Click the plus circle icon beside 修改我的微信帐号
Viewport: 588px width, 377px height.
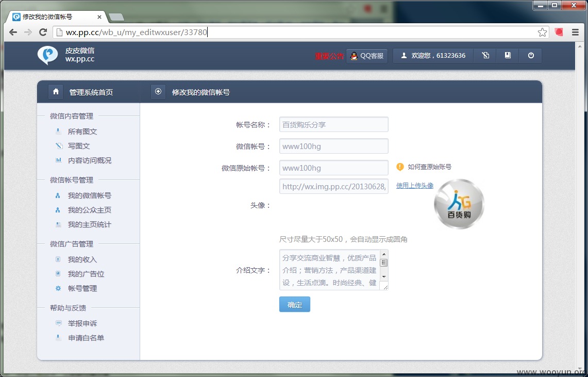pyautogui.click(x=158, y=91)
